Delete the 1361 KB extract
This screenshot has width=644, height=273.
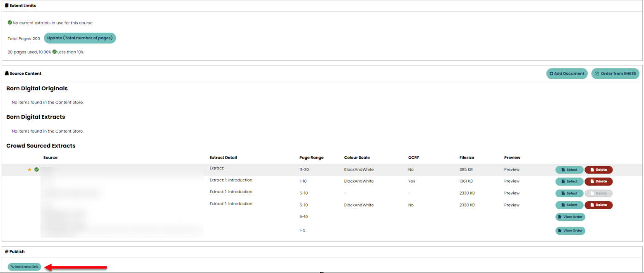[x=598, y=181]
